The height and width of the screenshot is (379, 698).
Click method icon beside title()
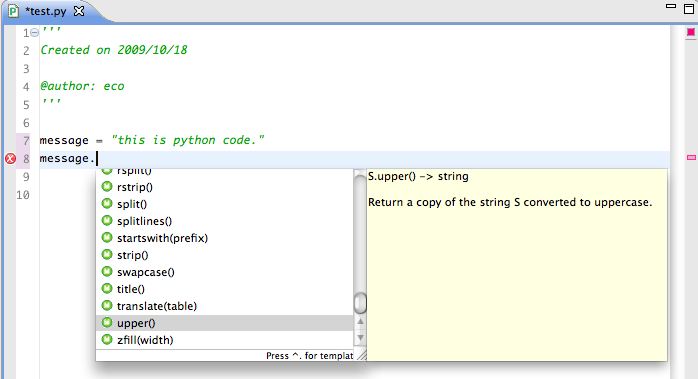coord(107,289)
